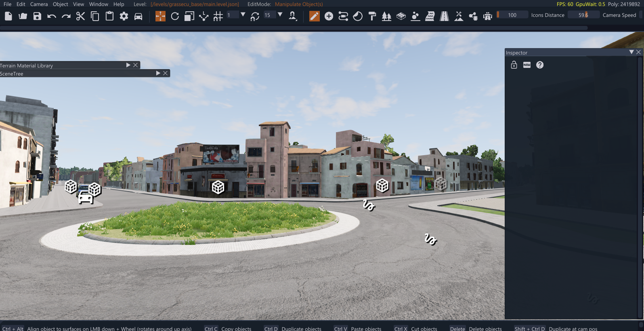This screenshot has height=331, width=644.
Task: Save the level with the disk icon
Action: pos(37,16)
